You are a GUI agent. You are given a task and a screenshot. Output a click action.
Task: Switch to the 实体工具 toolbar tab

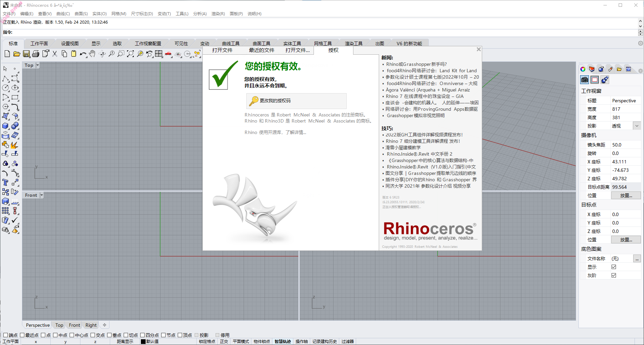292,44
